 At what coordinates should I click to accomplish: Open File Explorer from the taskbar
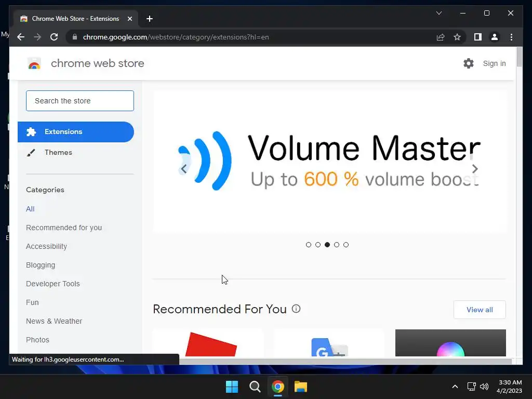[x=301, y=387]
